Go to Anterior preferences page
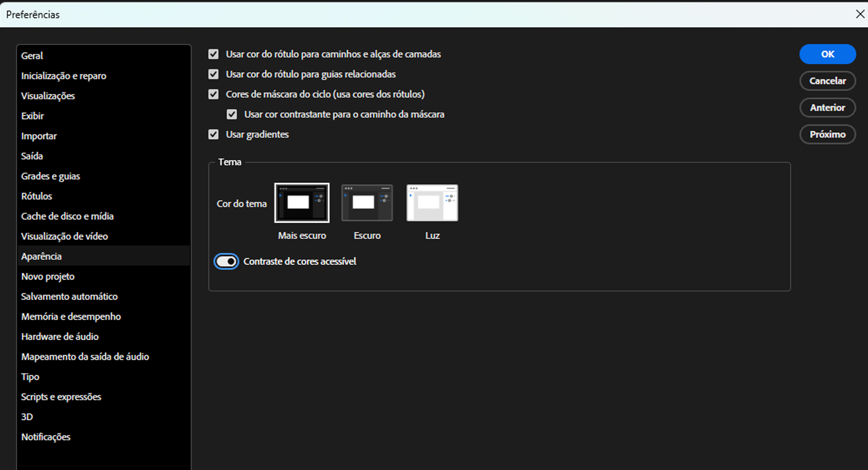 click(x=827, y=108)
